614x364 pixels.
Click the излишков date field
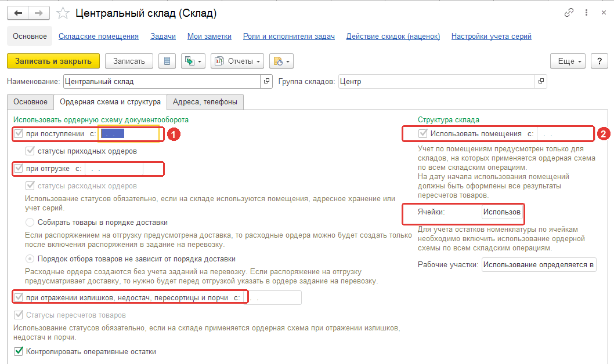click(x=273, y=298)
